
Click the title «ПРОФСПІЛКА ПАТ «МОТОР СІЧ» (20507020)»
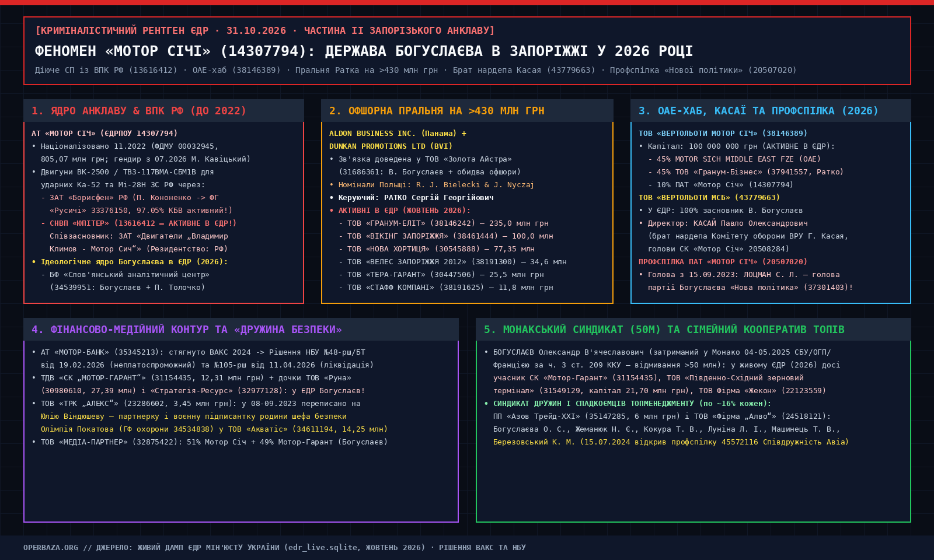pyautogui.click(x=723, y=262)
